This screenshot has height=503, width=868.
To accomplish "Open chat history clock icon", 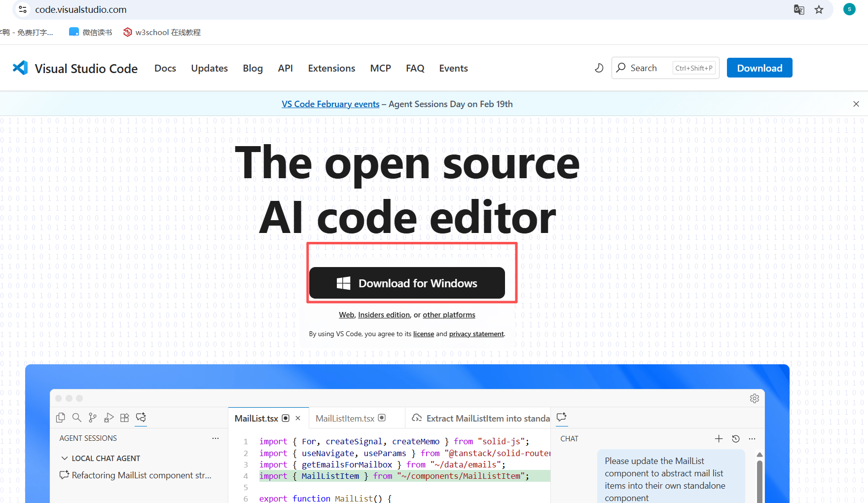I will pos(736,438).
